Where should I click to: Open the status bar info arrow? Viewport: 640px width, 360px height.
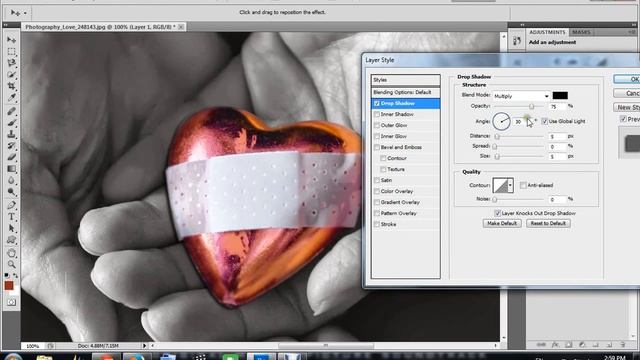tap(144, 346)
